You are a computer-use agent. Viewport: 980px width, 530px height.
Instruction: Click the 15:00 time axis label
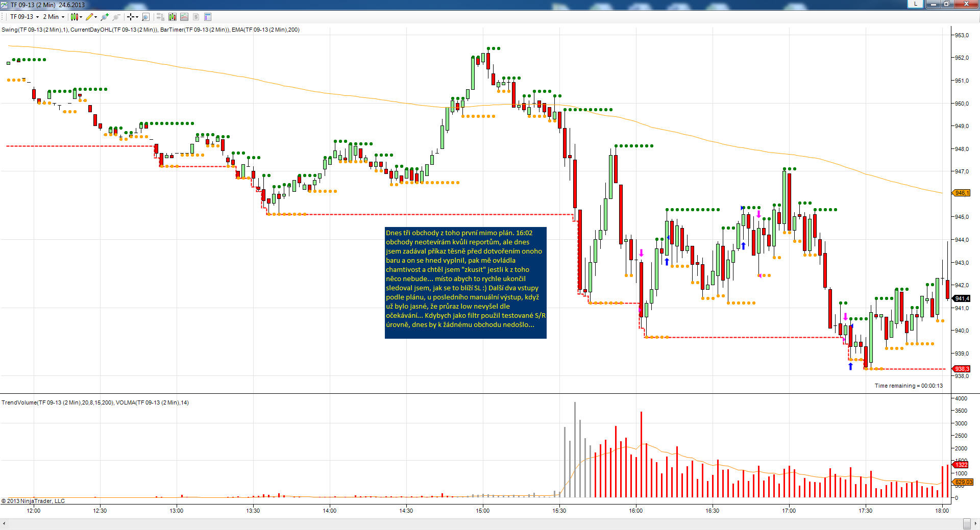(483, 511)
